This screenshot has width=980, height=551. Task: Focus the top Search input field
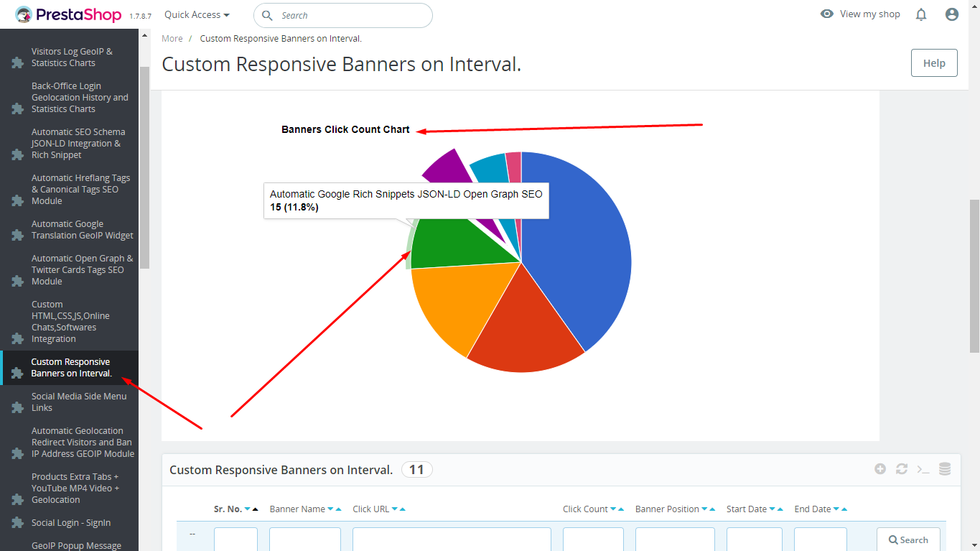click(x=343, y=15)
